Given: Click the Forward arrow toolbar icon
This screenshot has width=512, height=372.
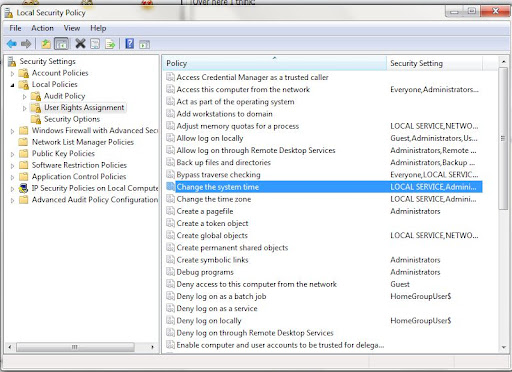Looking at the screenshot, I should (26, 44).
